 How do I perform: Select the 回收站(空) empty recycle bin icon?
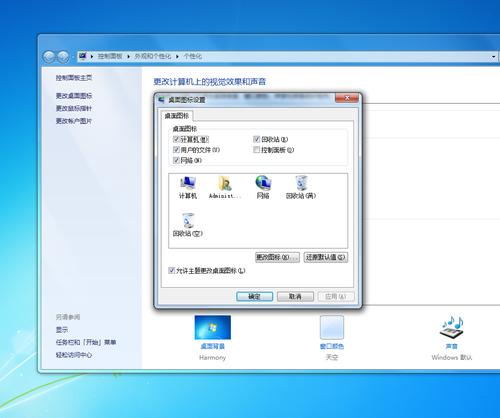(188, 225)
